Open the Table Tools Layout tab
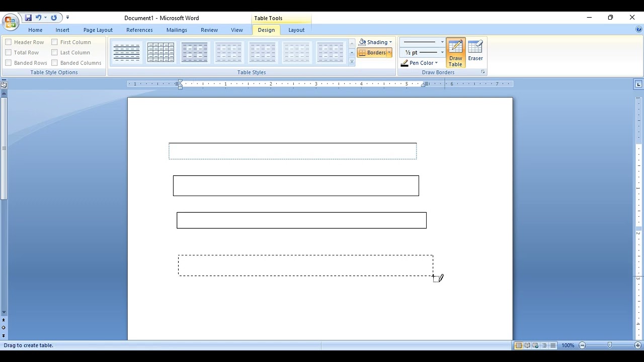Image resolution: width=644 pixels, height=362 pixels. click(x=296, y=30)
